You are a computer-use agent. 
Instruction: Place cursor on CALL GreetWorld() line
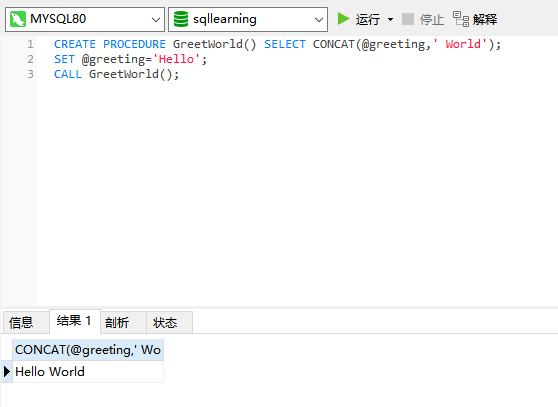click(x=116, y=74)
